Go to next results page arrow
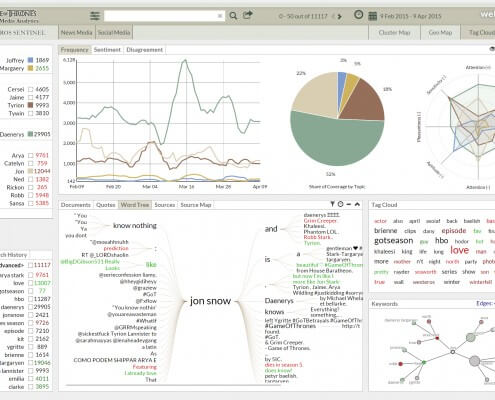 340,16
